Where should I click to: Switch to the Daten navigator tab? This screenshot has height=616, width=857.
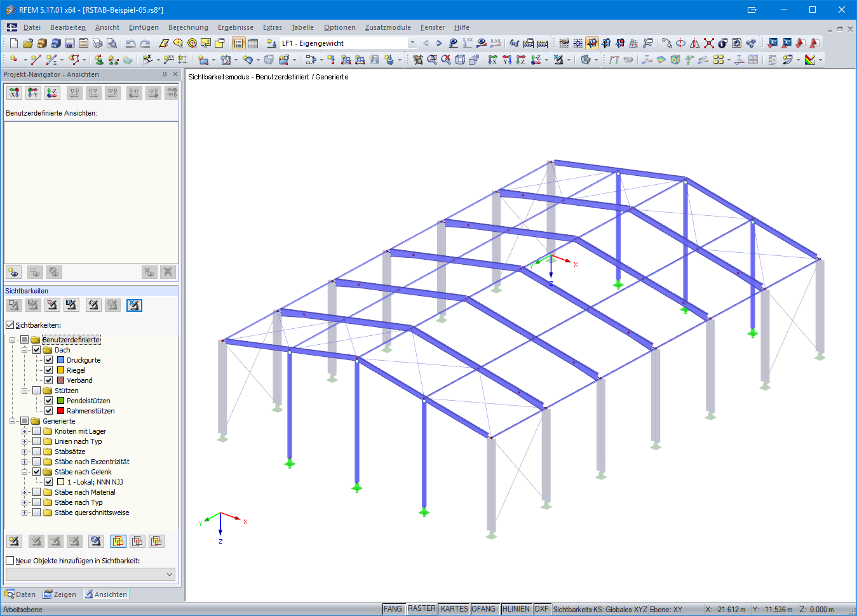tap(20, 594)
